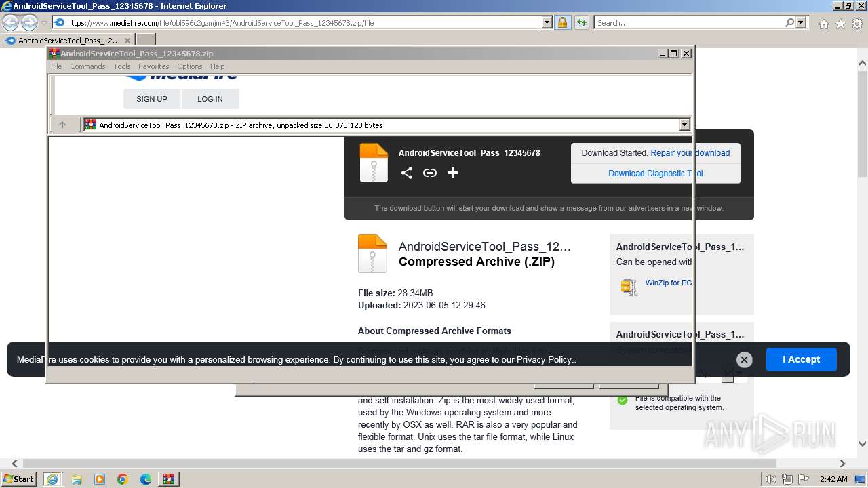The image size is (868, 488).
Task: Open the Favorites star icon
Action: pyautogui.click(x=840, y=24)
